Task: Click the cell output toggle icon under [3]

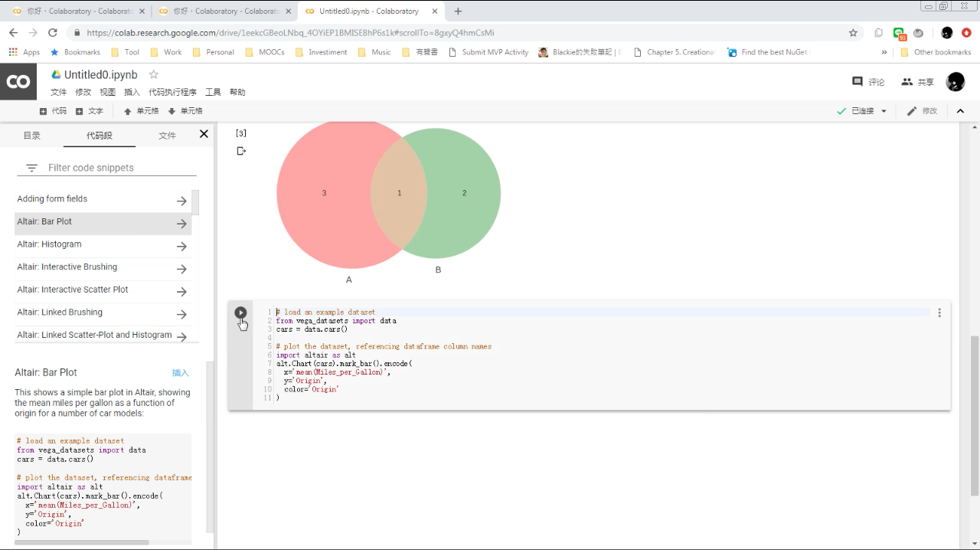Action: [x=241, y=151]
